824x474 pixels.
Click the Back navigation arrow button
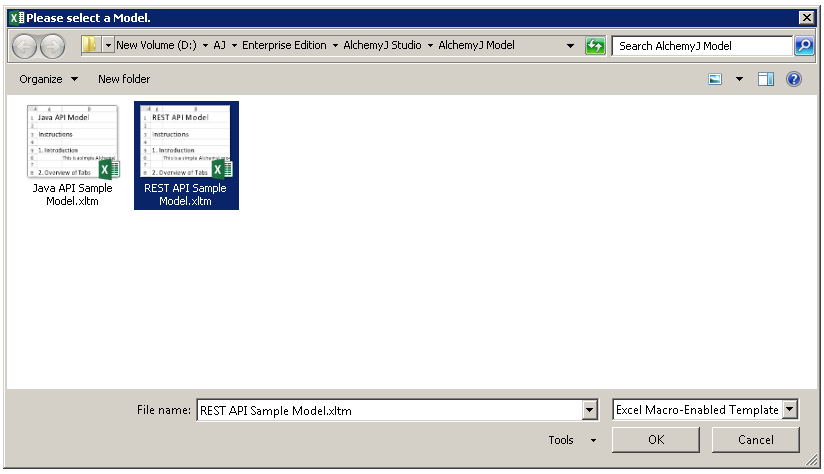click(x=26, y=46)
